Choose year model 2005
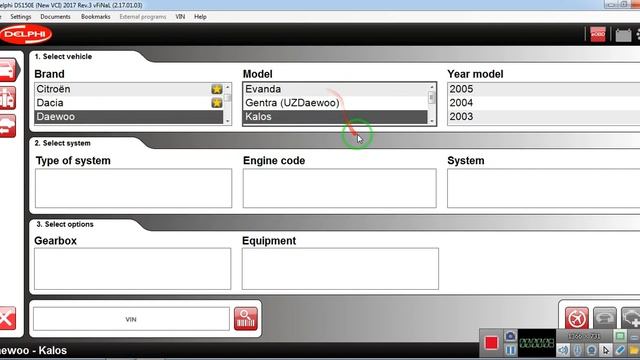Screen dimensions: 640x360 pyautogui.click(x=544, y=89)
